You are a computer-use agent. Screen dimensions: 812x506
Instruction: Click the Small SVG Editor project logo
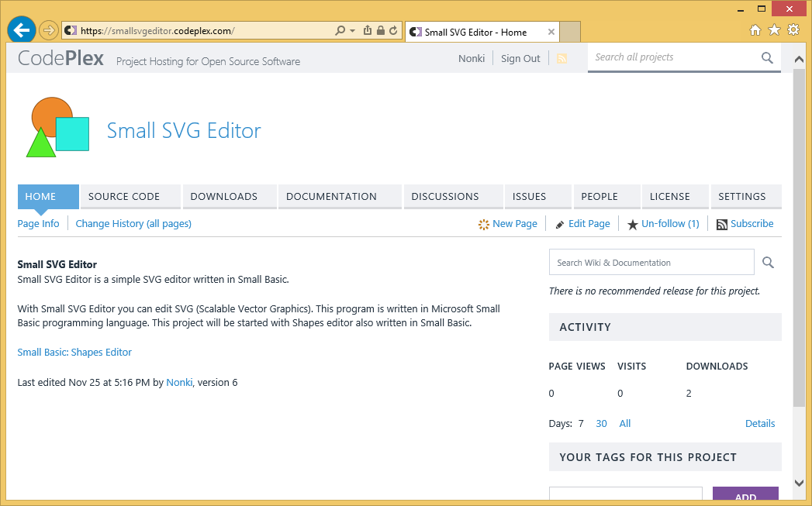[x=58, y=127]
